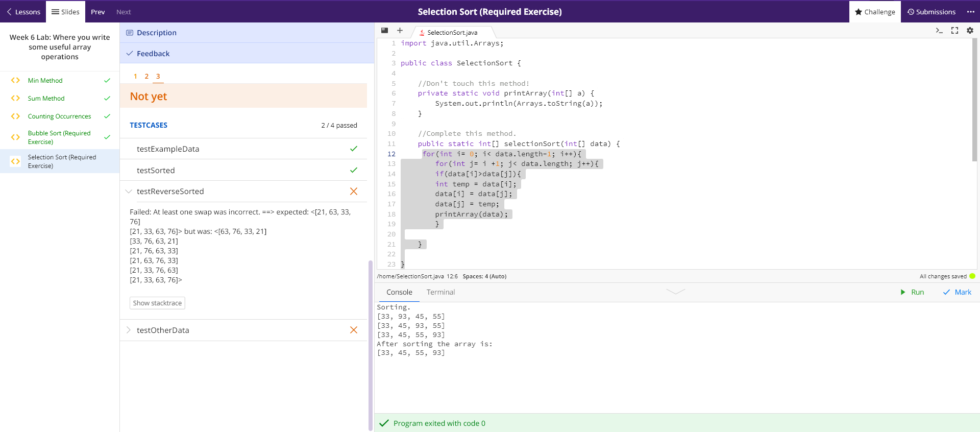The width and height of the screenshot is (980, 432).
Task: Click the red X on testOtherData
Action: tap(354, 330)
